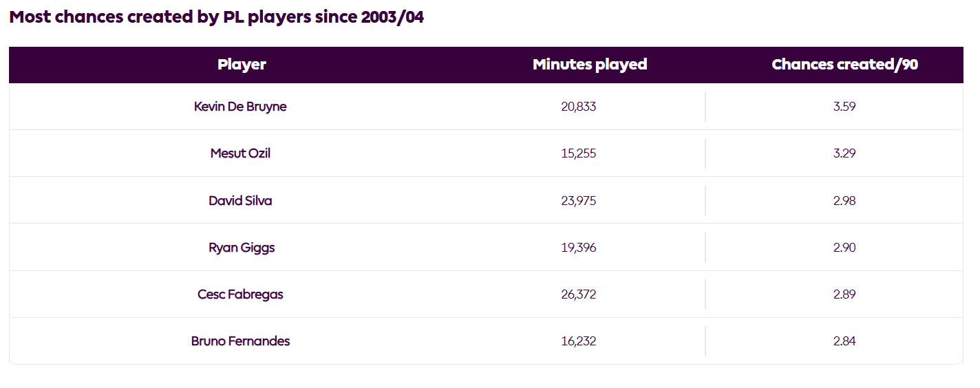
Task: Select the 2.84 chances created cell
Action: [x=844, y=341]
